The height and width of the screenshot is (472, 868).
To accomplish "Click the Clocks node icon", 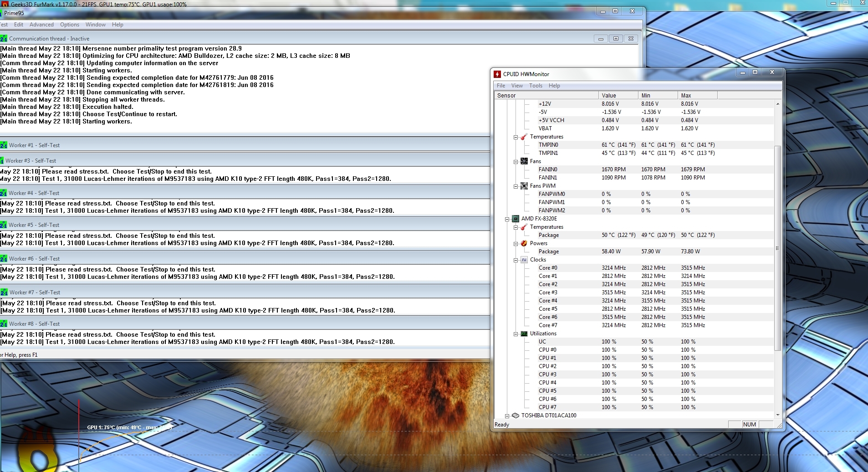I will click(524, 260).
